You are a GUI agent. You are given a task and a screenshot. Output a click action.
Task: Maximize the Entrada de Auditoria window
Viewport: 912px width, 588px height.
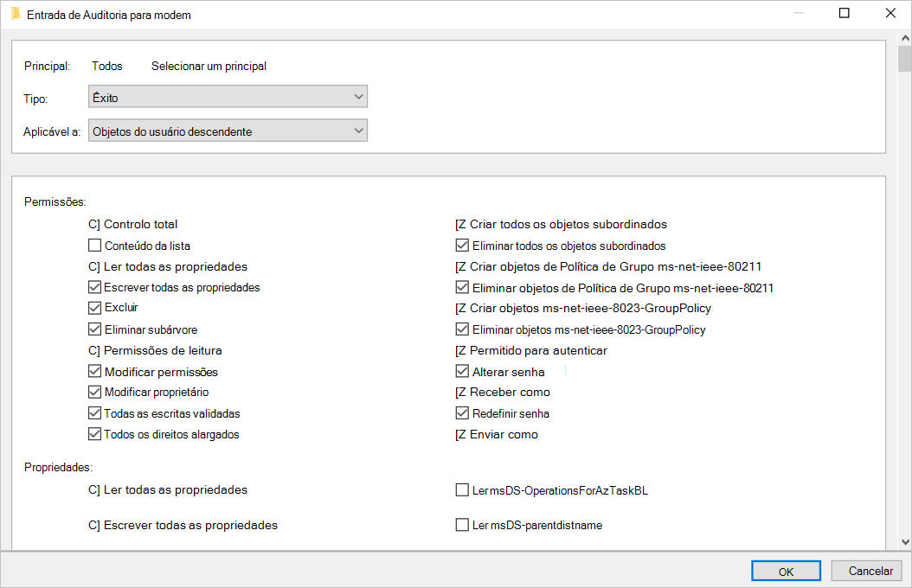coord(844,13)
